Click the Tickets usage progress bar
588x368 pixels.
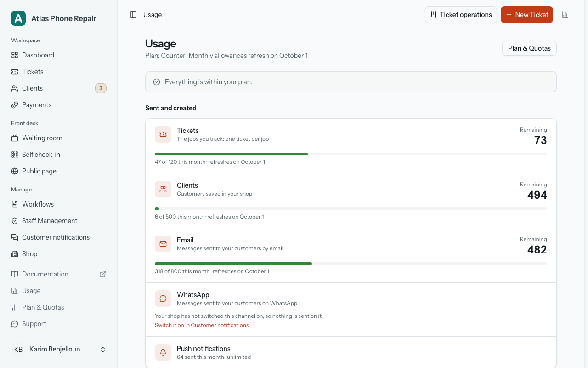351,154
